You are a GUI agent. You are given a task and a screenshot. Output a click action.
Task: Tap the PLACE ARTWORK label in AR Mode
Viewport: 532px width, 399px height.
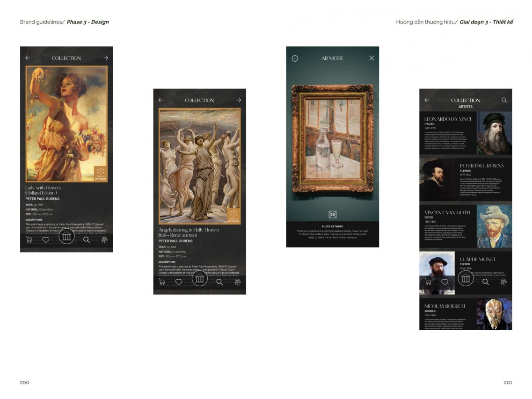[333, 226]
